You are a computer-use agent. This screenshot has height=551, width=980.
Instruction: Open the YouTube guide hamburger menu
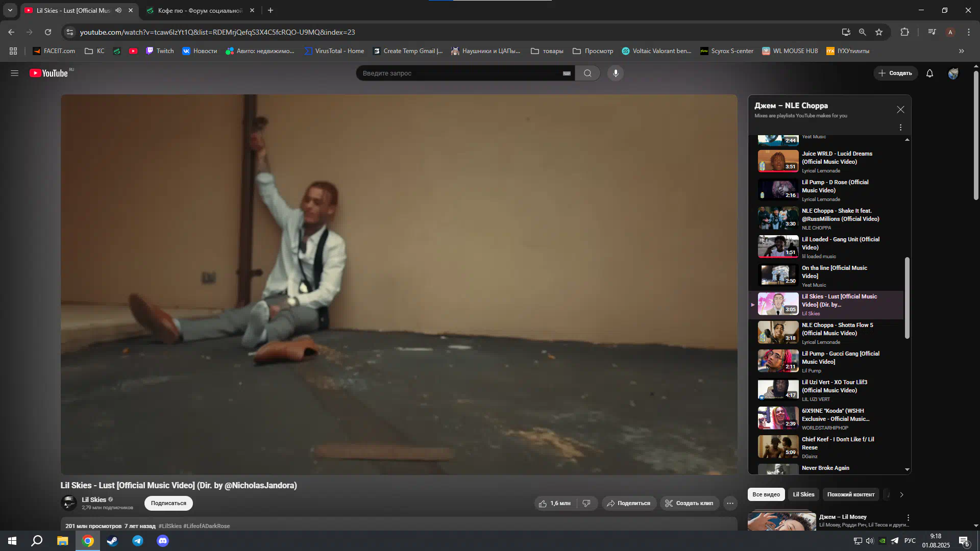(x=14, y=73)
